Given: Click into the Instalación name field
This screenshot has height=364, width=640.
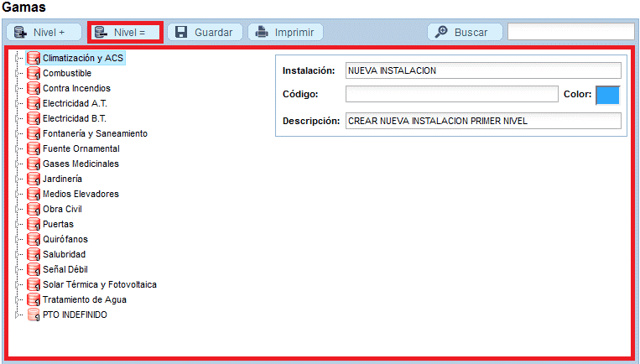Looking at the screenshot, I should click(x=483, y=70).
